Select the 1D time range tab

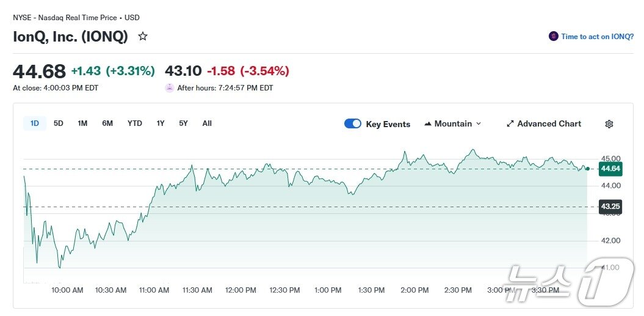[x=35, y=123]
